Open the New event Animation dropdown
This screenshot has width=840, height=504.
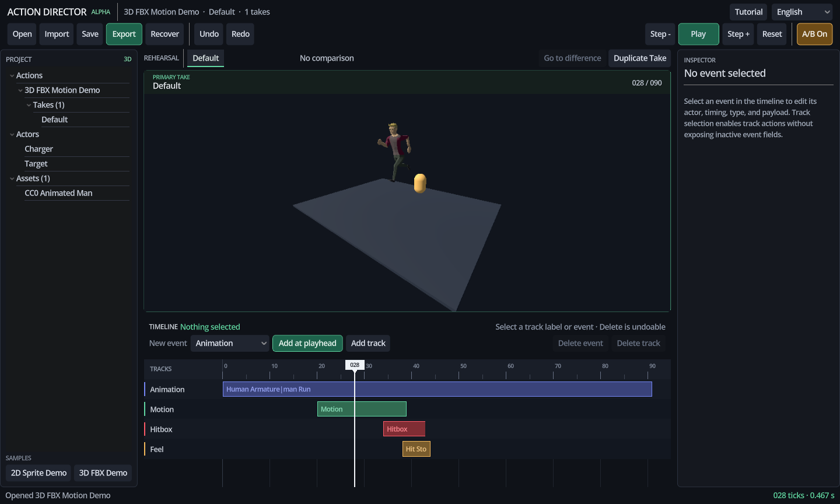tap(230, 343)
